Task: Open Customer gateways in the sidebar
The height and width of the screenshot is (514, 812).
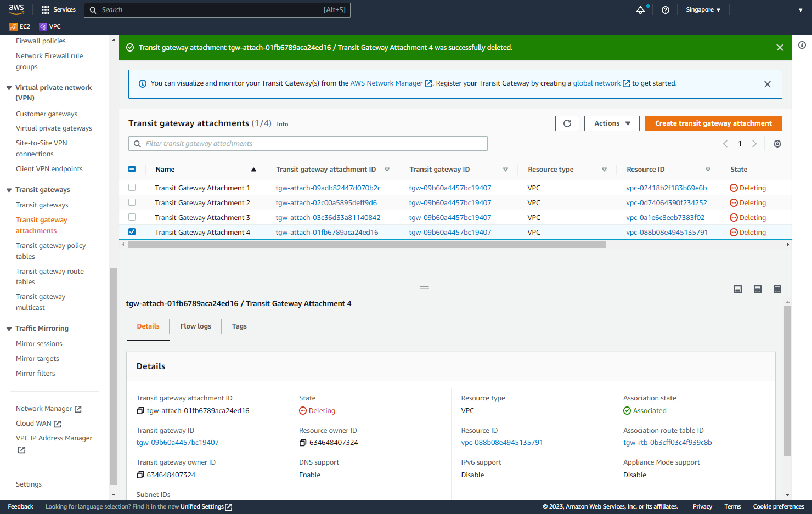Action: 47,114
